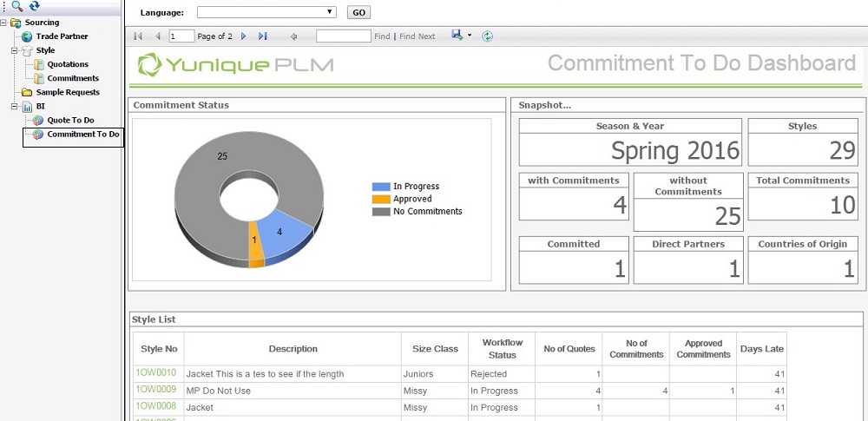The image size is (868, 421).
Task: Click the Direct Partners snapshot tile
Action: tap(688, 260)
